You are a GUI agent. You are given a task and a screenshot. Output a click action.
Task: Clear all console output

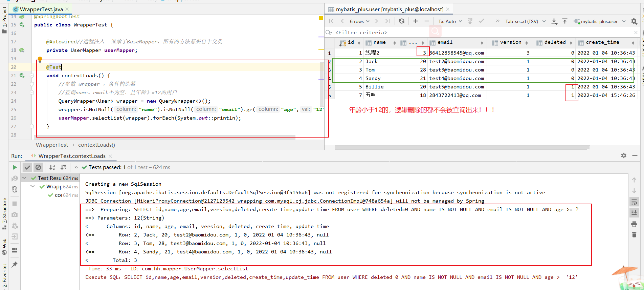[634, 235]
